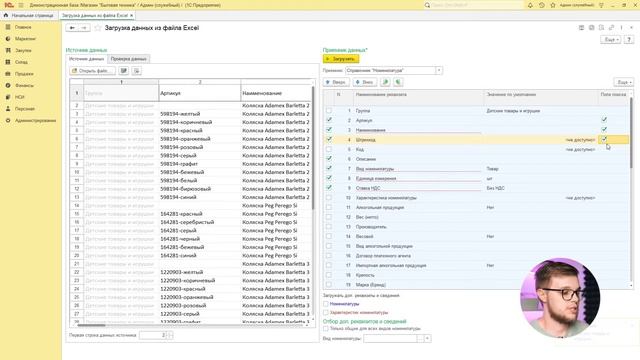Uncheck the Артикул row checkbox
The image size is (640, 360).
[329, 120]
